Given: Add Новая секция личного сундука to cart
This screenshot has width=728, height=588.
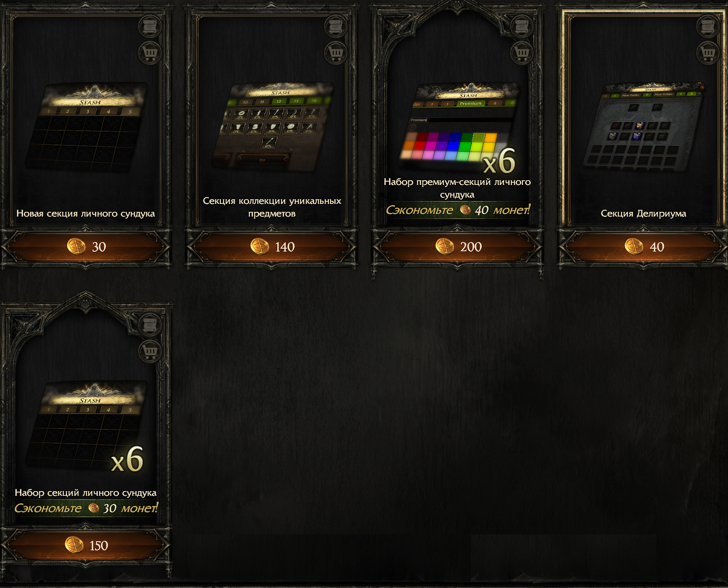Looking at the screenshot, I should [150, 52].
